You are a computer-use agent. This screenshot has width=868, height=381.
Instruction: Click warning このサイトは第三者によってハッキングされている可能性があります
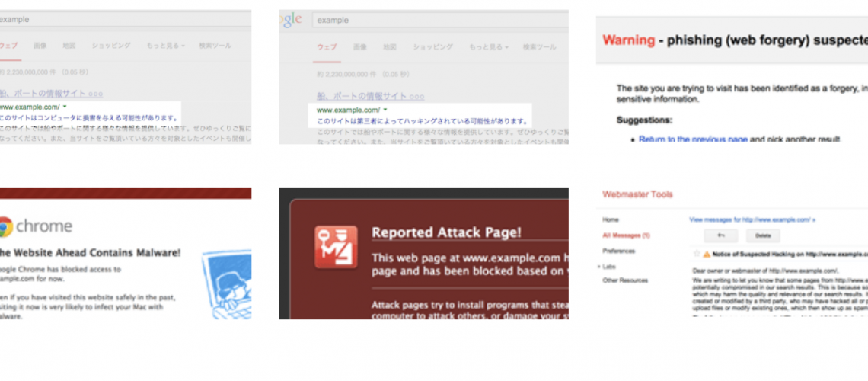[422, 121]
